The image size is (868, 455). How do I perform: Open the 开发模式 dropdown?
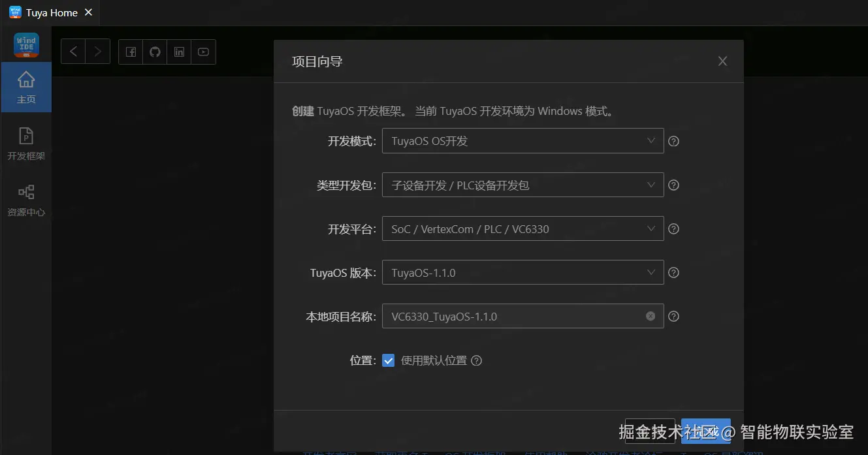click(x=523, y=141)
